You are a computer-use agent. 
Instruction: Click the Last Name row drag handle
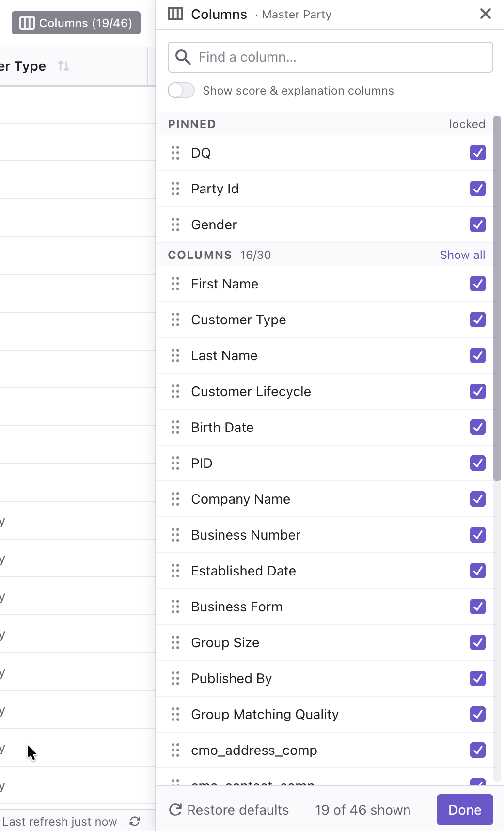click(x=175, y=355)
